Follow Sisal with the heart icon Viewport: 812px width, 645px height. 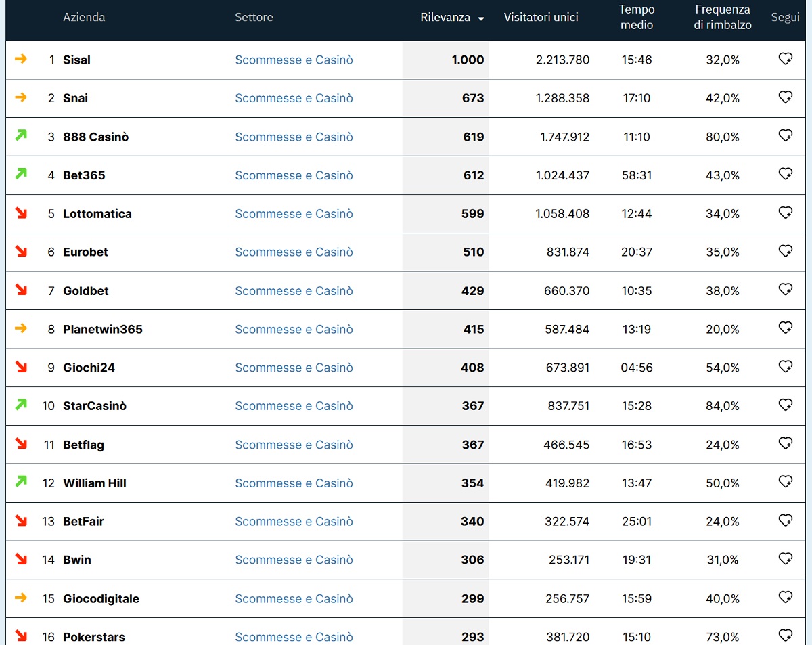click(785, 59)
